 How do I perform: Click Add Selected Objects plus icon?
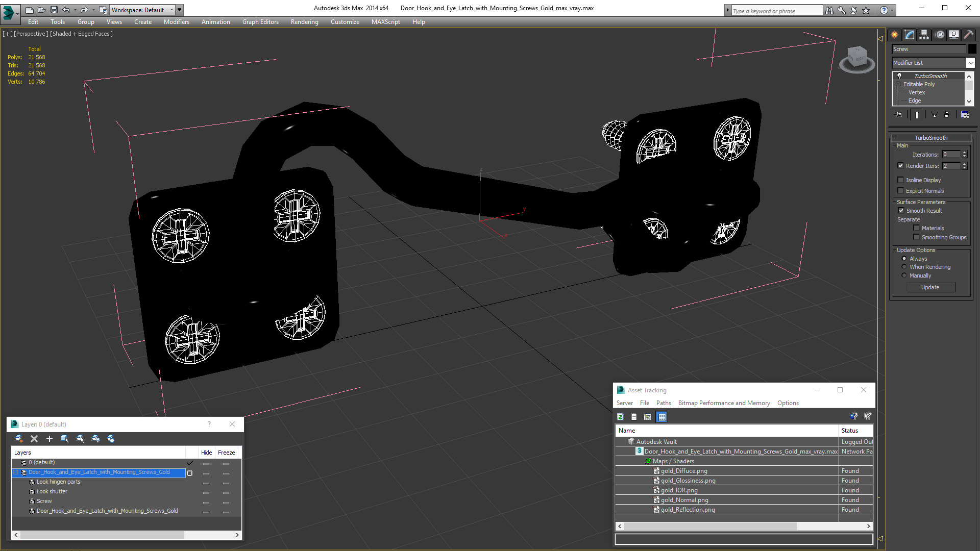(x=50, y=439)
